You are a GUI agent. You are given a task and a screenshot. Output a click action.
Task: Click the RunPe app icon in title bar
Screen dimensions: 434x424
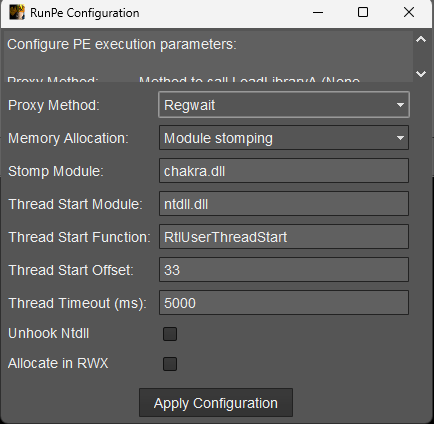pyautogui.click(x=17, y=12)
